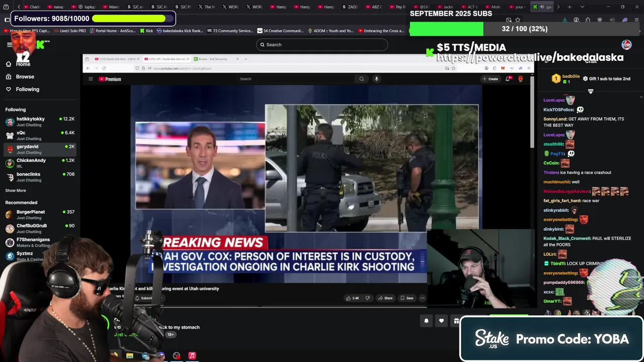Open Kick user profile avatar menu

626,45
